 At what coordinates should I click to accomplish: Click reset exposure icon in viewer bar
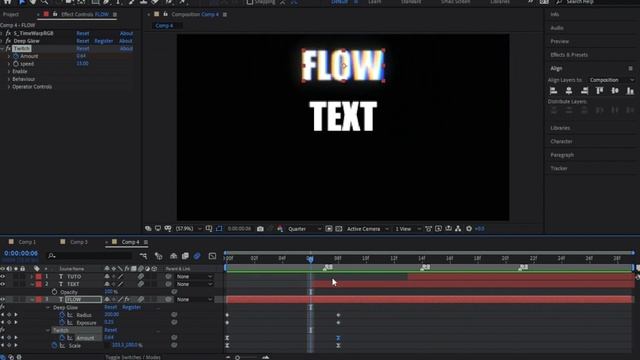[469, 229]
